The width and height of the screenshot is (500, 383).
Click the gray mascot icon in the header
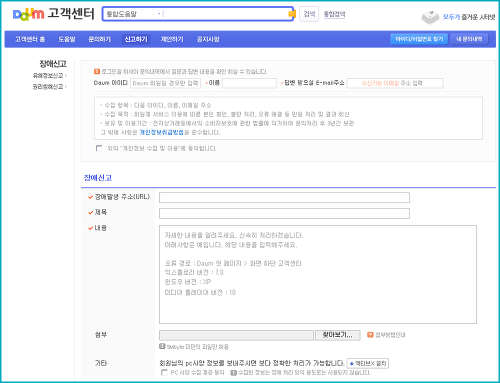430,17
